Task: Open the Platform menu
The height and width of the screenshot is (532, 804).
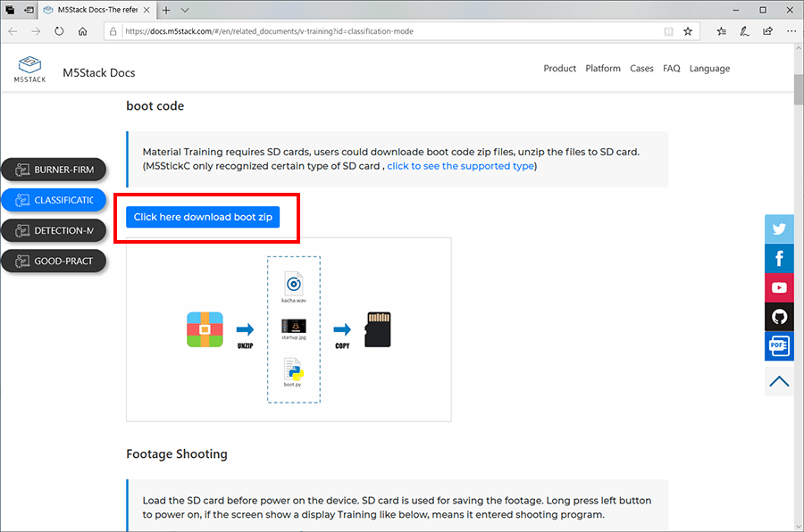Action: pyautogui.click(x=602, y=68)
